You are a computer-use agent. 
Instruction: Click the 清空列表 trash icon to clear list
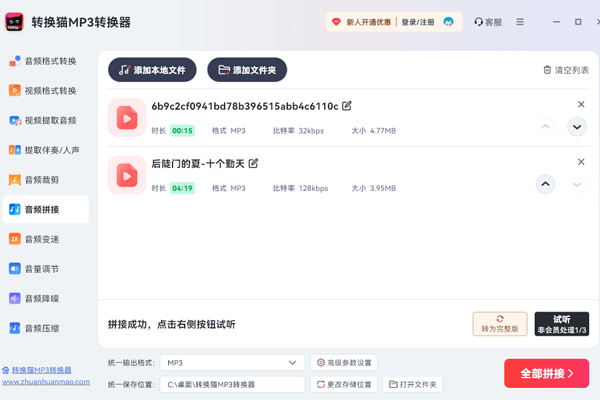pos(547,70)
